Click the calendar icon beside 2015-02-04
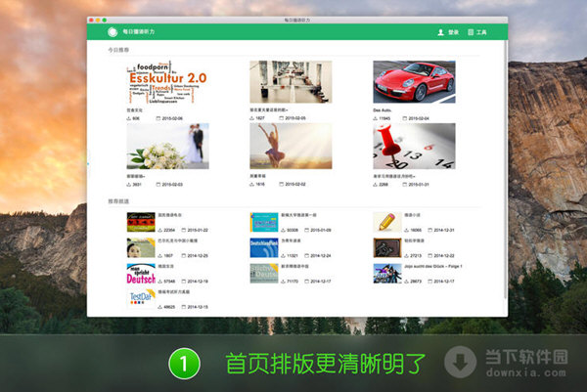587x392 pixels. (404, 118)
